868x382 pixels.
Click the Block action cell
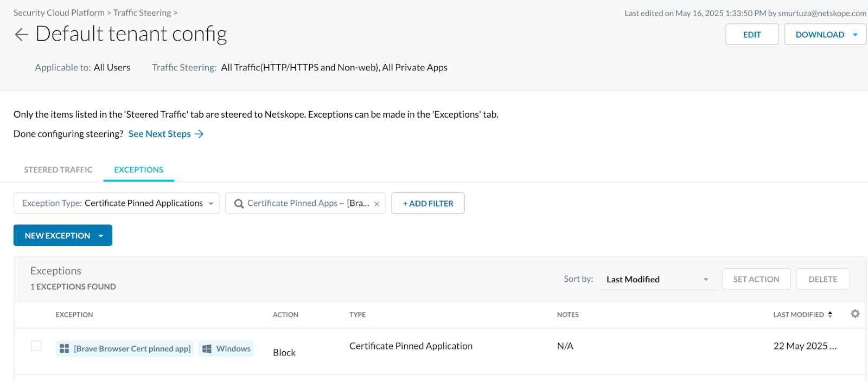click(284, 352)
